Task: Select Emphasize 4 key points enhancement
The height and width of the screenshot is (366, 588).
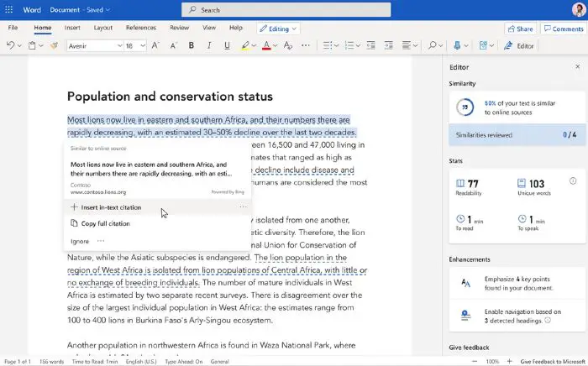Action: click(x=517, y=284)
